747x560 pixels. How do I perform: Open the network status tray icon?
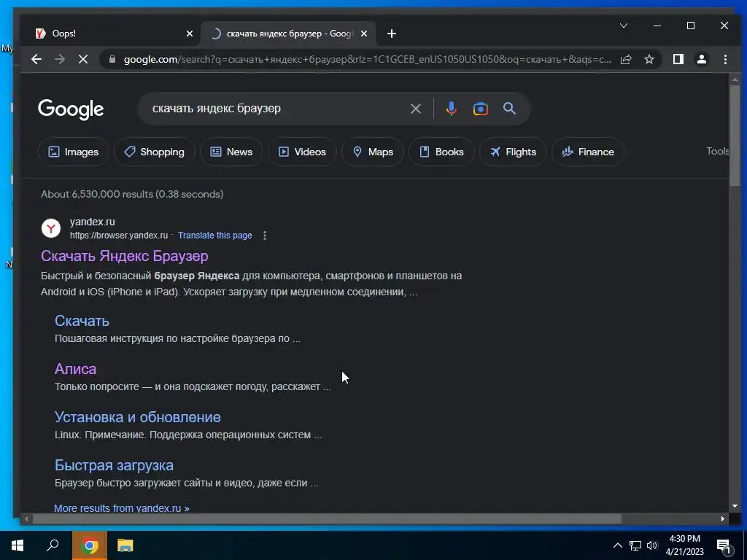tap(635, 545)
